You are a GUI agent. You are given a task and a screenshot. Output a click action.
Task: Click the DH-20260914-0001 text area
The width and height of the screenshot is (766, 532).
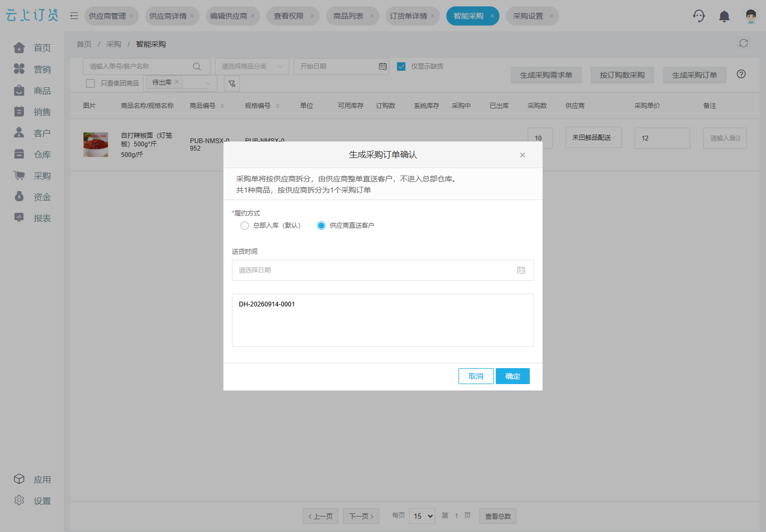point(383,320)
